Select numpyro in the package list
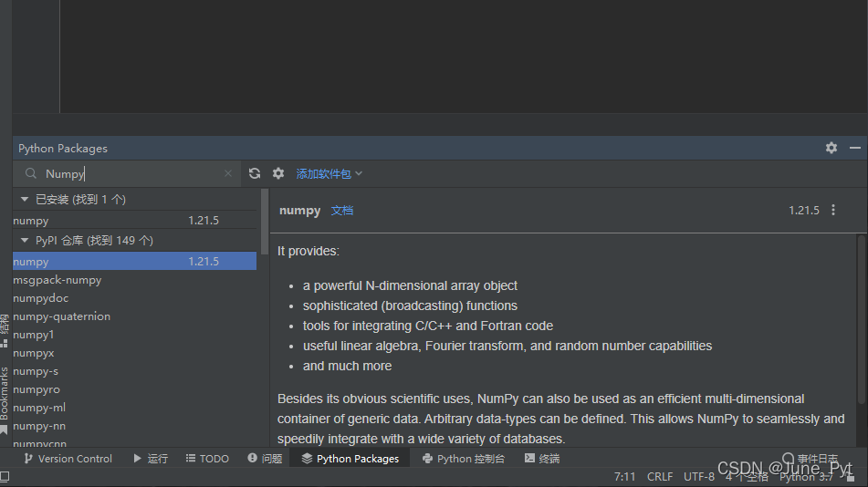This screenshot has height=487, width=868. tap(134, 389)
